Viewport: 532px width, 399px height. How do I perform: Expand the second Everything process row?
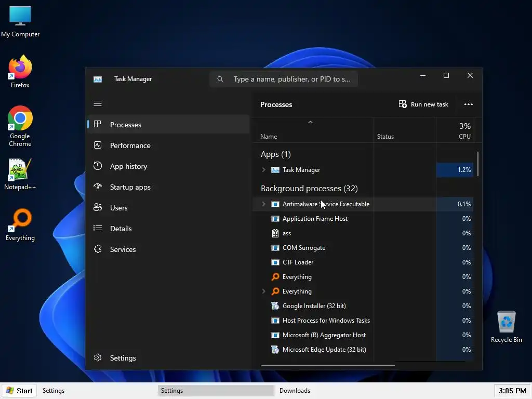(x=263, y=291)
